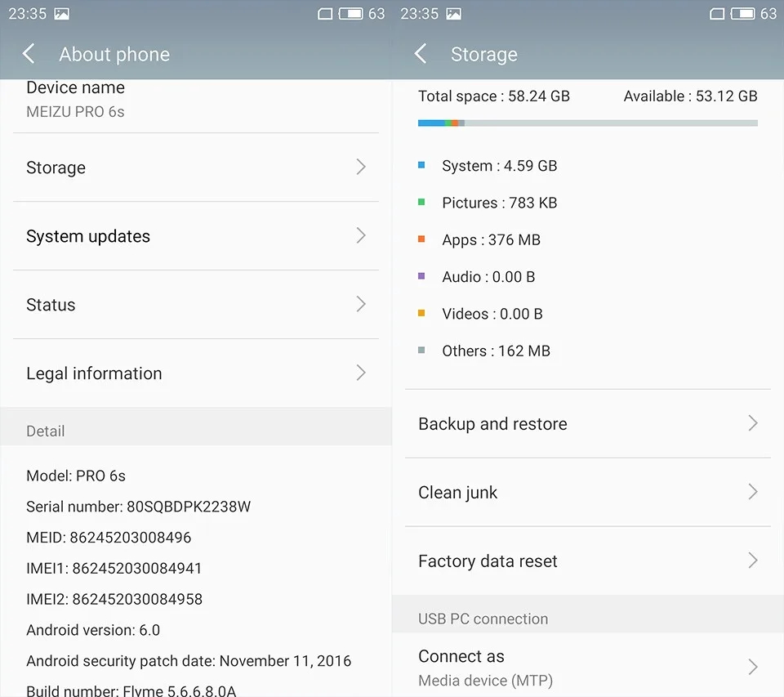Tap SIM card icon in left status bar
Viewport: 784px width, 697px height.
click(325, 14)
